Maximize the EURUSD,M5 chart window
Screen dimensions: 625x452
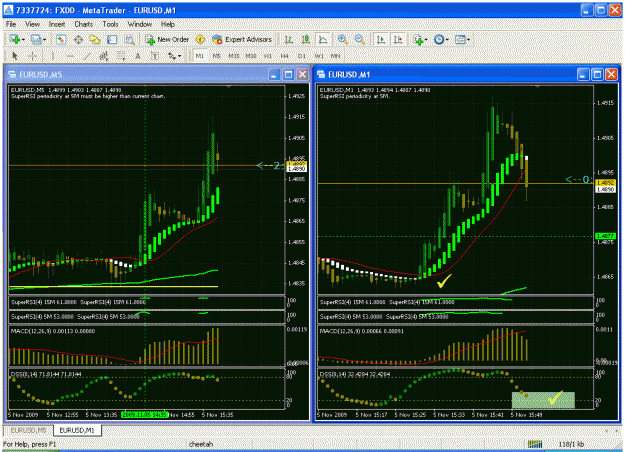(288, 75)
